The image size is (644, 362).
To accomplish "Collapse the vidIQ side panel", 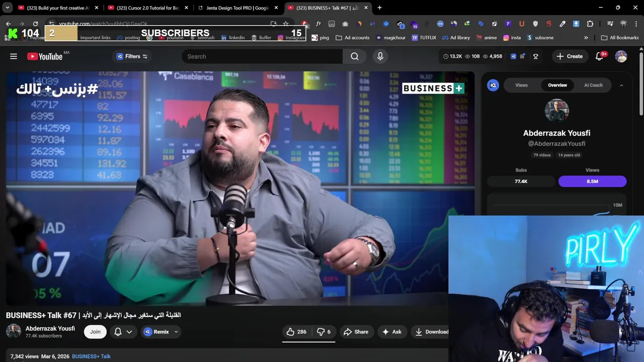I will [621, 85].
